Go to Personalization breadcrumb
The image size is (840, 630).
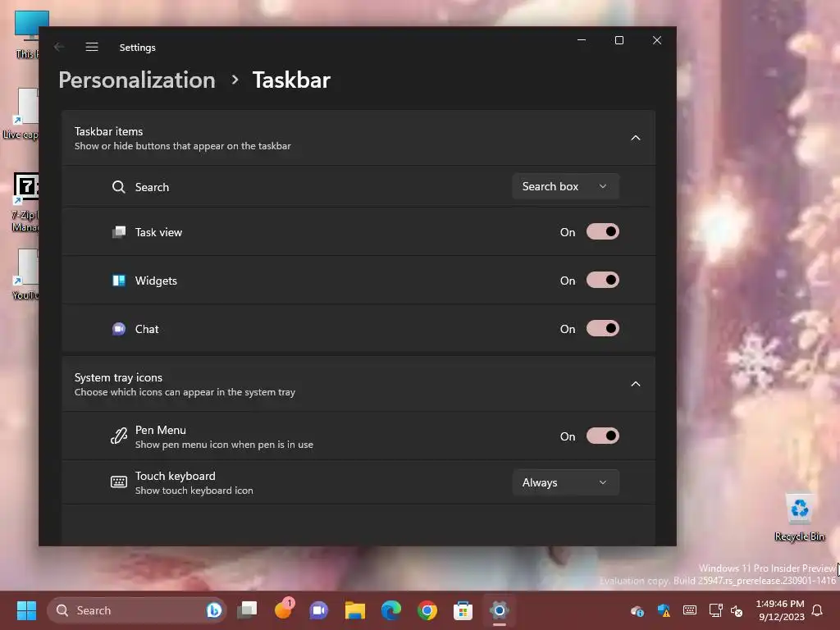click(137, 80)
